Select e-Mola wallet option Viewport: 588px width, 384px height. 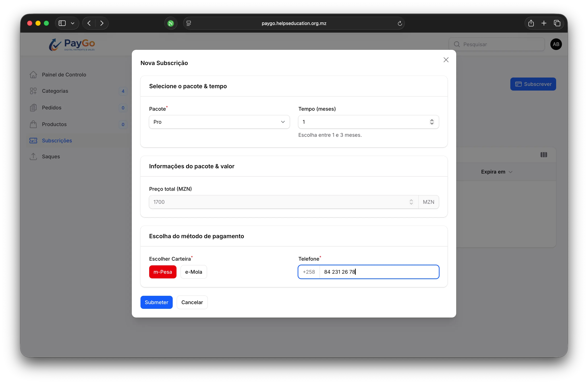point(194,272)
